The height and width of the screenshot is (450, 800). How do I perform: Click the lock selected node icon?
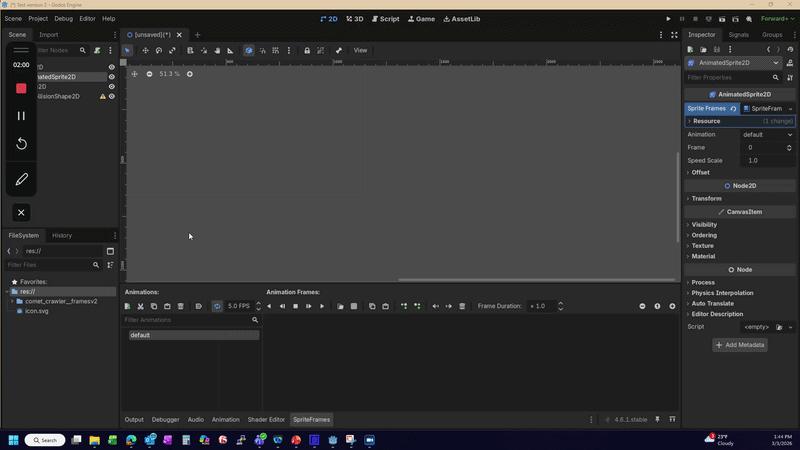307,50
